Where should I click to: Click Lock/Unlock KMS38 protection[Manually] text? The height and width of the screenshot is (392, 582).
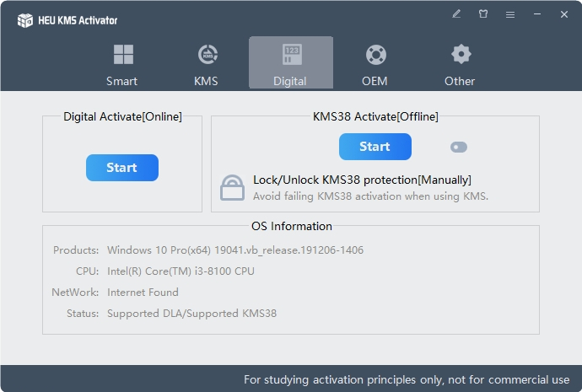click(362, 180)
